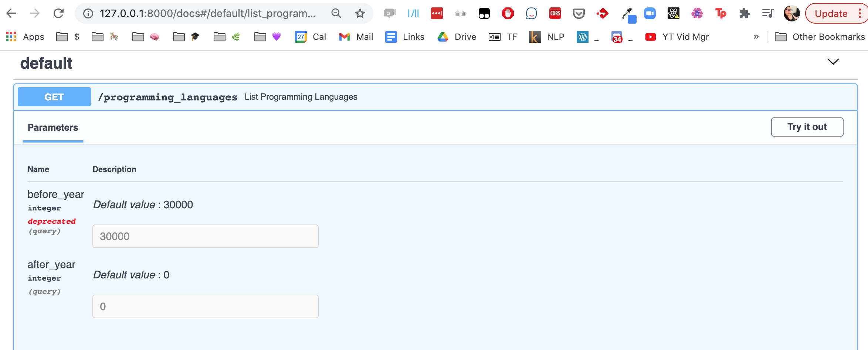This screenshot has height=350, width=868.
Task: Click the stop-sign ad blocker extension
Action: [x=508, y=13]
